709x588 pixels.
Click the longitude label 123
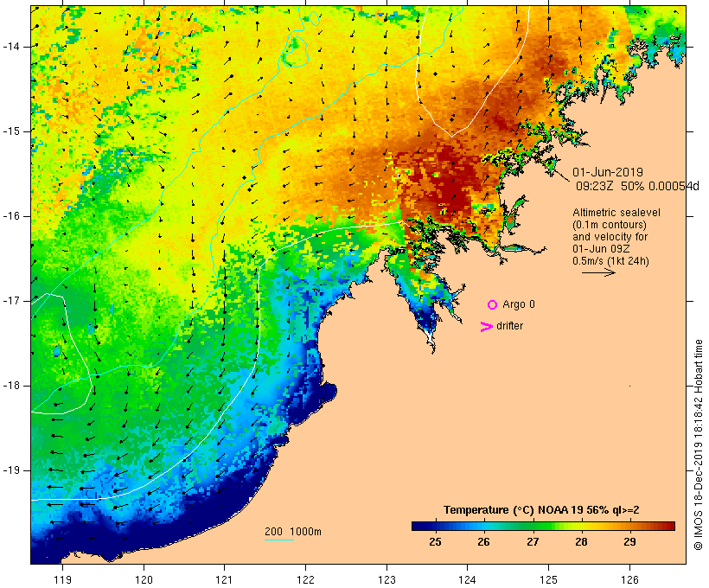386,579
